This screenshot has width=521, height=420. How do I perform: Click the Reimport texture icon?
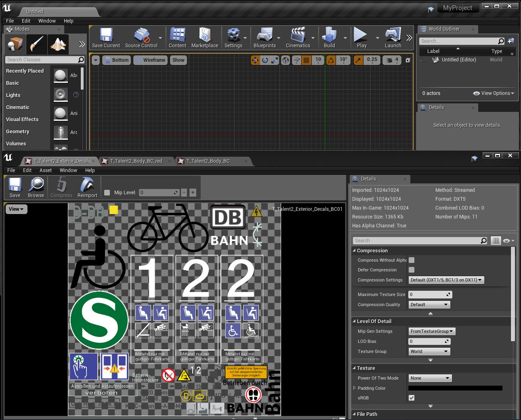point(87,188)
